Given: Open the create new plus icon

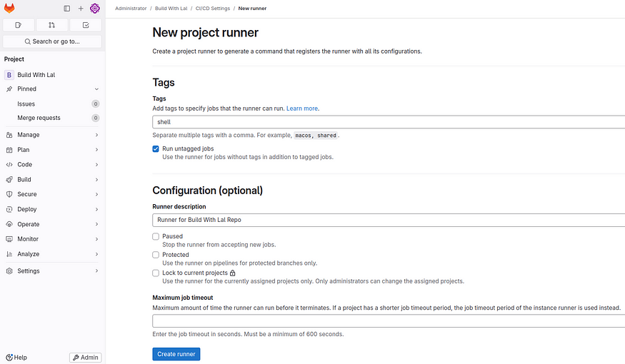Looking at the screenshot, I should tap(81, 9).
